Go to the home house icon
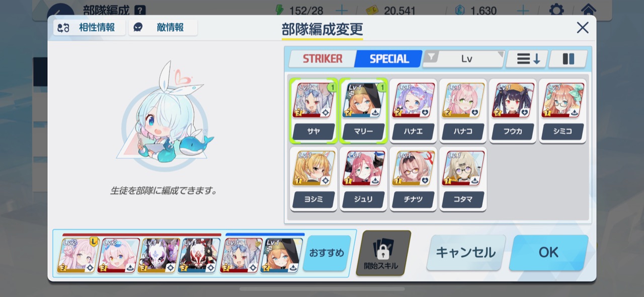Screen dimensions: 644x297 pyautogui.click(x=588, y=10)
